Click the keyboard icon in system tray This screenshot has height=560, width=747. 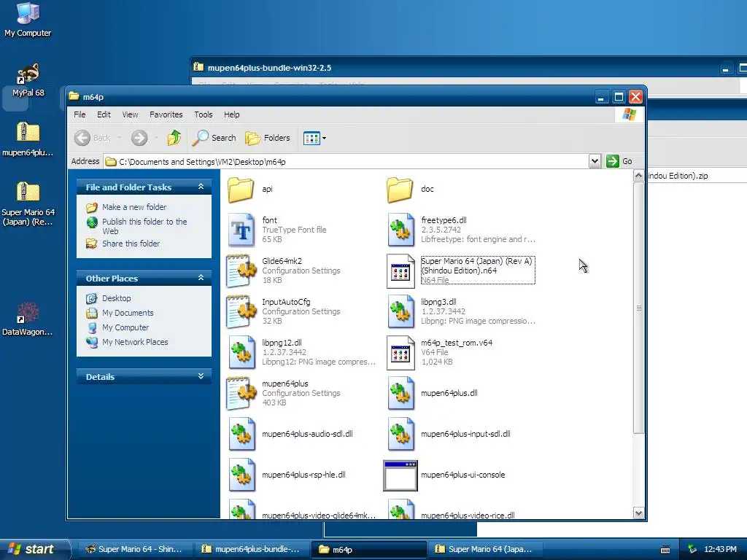click(665, 550)
